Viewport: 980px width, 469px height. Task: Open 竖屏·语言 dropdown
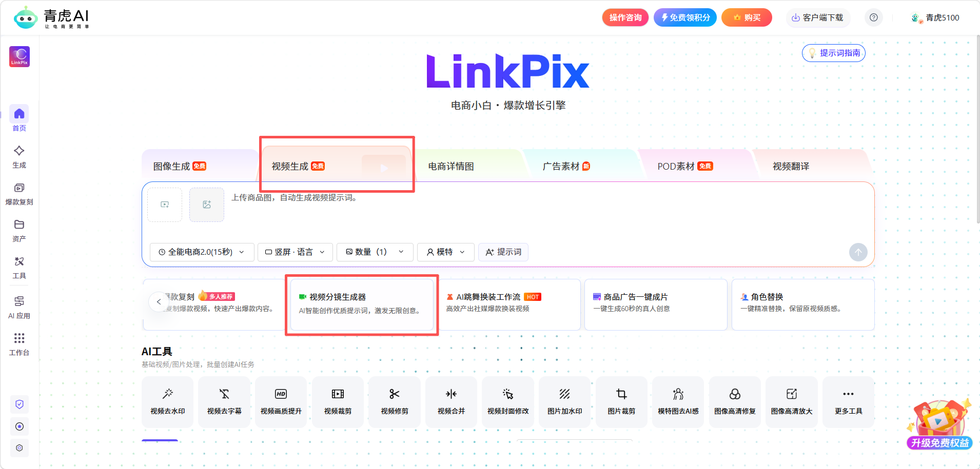point(295,252)
